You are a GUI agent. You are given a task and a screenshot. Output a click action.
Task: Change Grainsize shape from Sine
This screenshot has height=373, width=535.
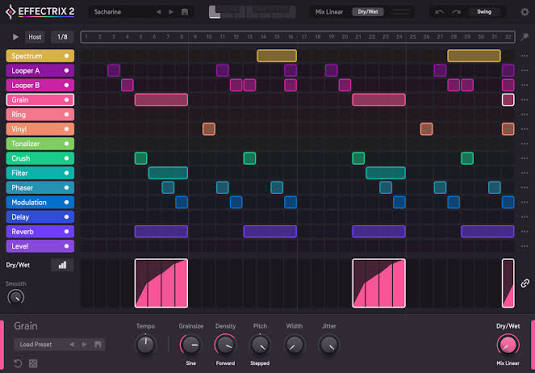click(x=191, y=363)
